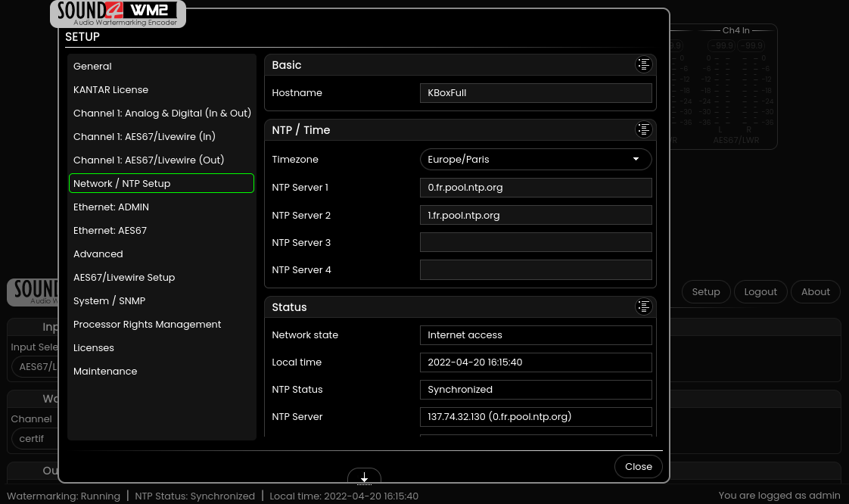Screen dimensions: 849x504
Task: Click You are logged as admin text
Action: pyautogui.click(x=779, y=496)
